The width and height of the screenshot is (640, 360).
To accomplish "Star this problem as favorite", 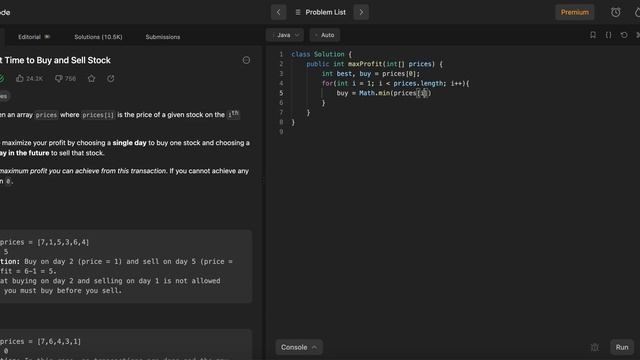I will pyautogui.click(x=91, y=78).
